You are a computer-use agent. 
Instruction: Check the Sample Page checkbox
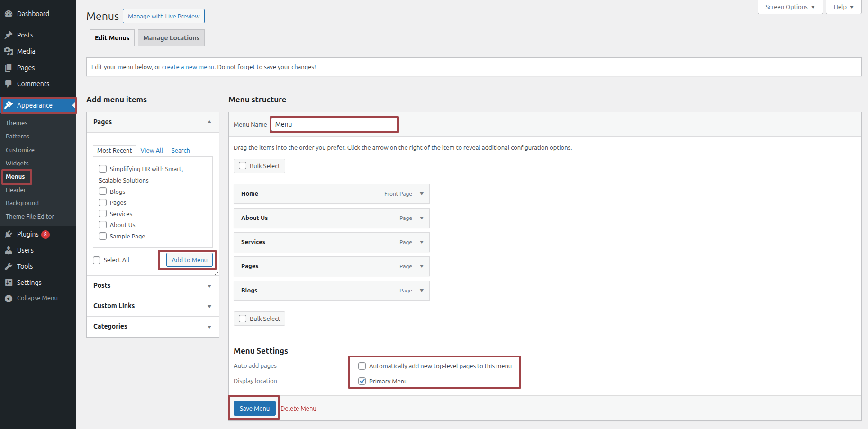pos(103,236)
